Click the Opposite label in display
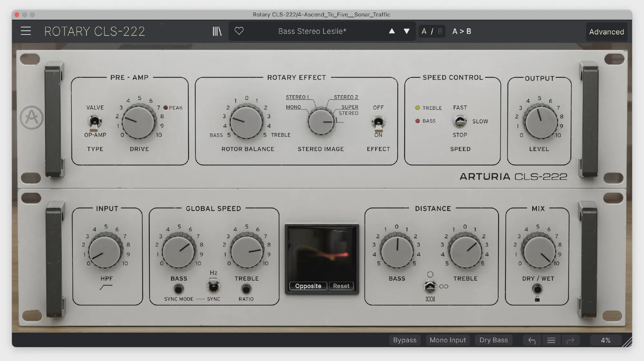The width and height of the screenshot is (644, 361). [x=308, y=286]
